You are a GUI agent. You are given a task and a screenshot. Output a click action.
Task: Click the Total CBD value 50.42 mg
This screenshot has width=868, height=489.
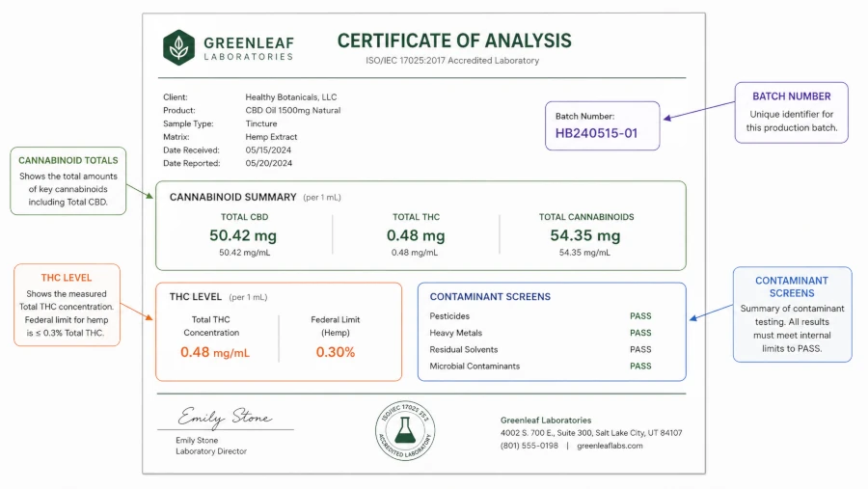click(x=243, y=235)
